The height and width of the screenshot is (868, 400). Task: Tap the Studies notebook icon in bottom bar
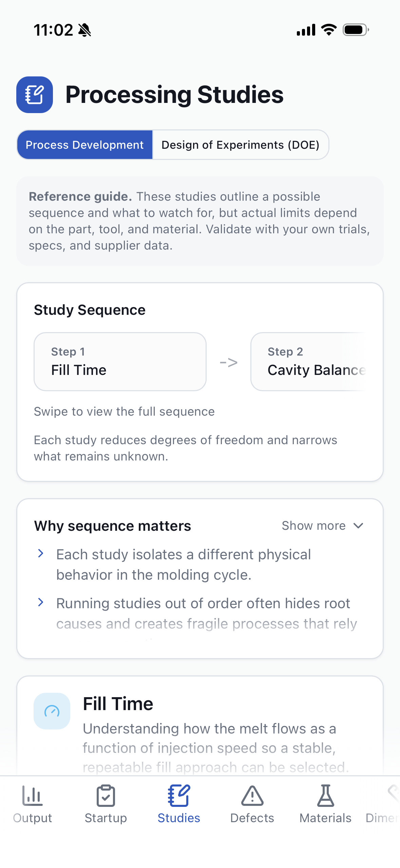point(179,795)
